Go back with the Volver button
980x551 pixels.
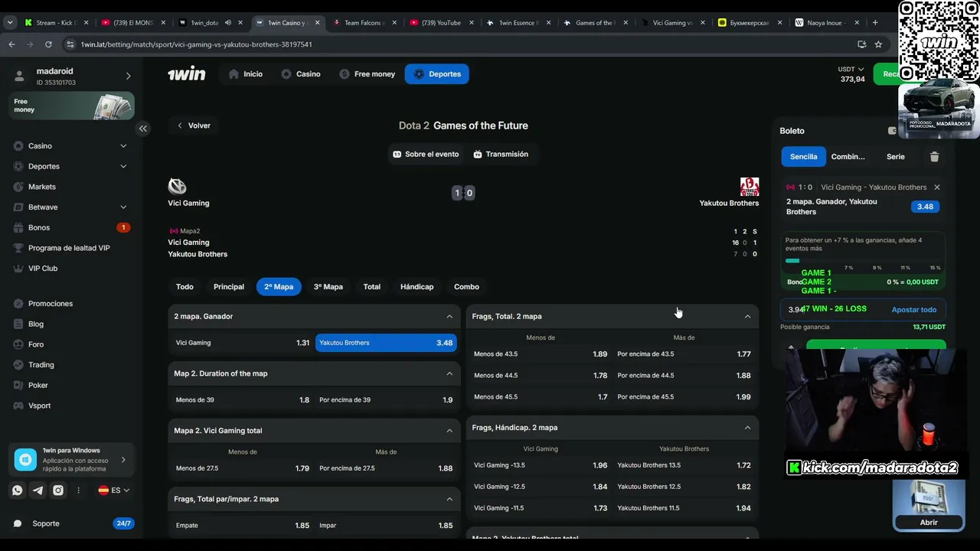coord(194,126)
